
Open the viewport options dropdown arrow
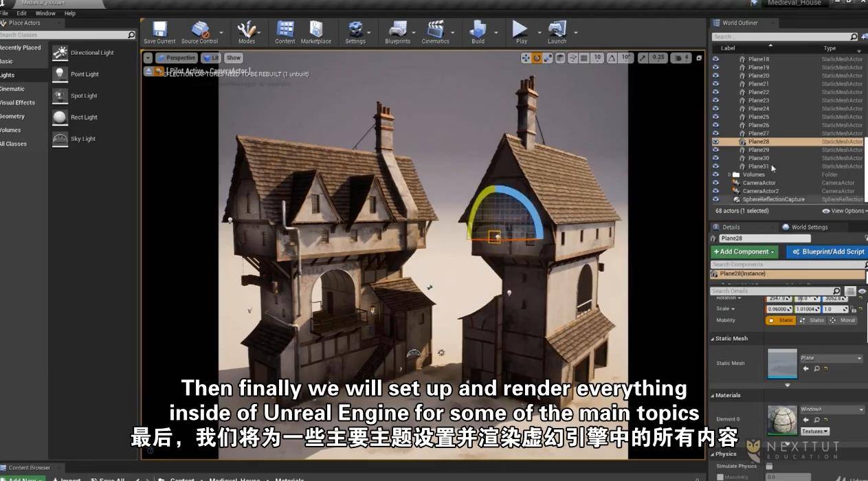point(148,58)
